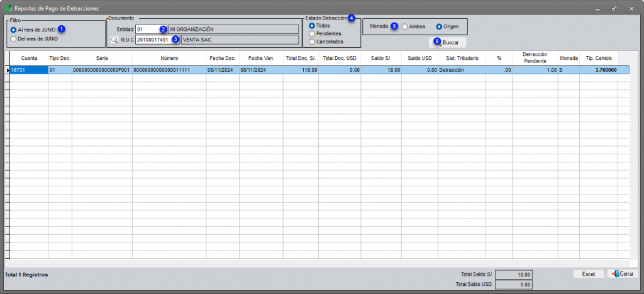Click the Total Saldo USD value field
This screenshot has width=644, height=294.
tap(514, 284)
